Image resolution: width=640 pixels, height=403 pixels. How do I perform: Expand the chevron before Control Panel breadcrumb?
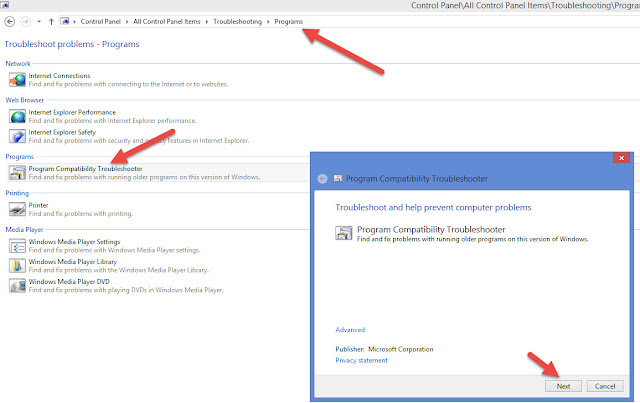click(x=74, y=22)
